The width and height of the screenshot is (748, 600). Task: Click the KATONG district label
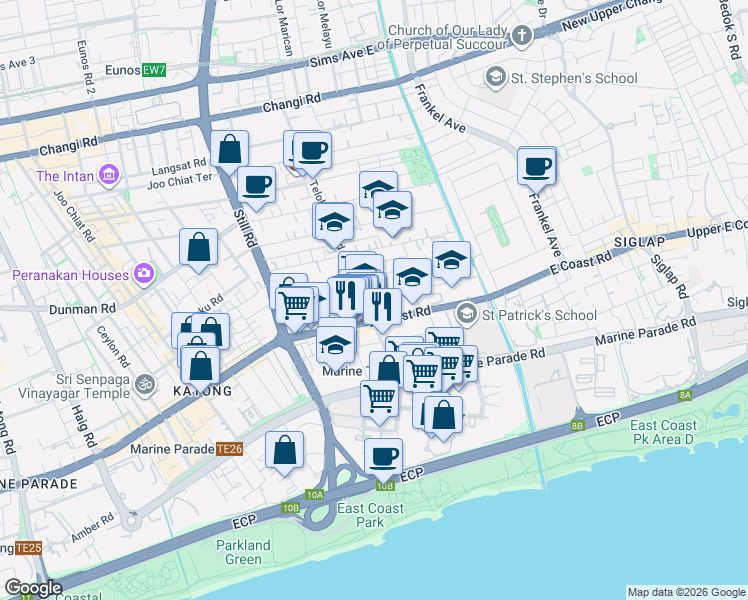point(202,391)
